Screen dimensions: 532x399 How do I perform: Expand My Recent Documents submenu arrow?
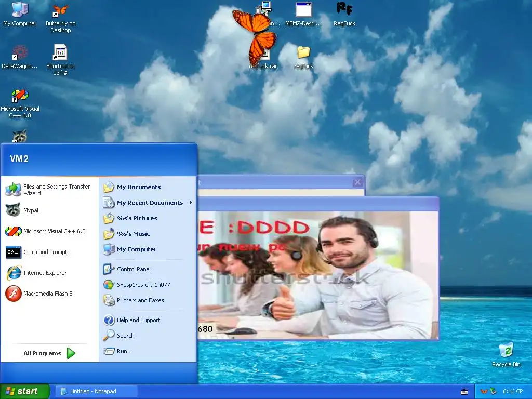(191, 203)
